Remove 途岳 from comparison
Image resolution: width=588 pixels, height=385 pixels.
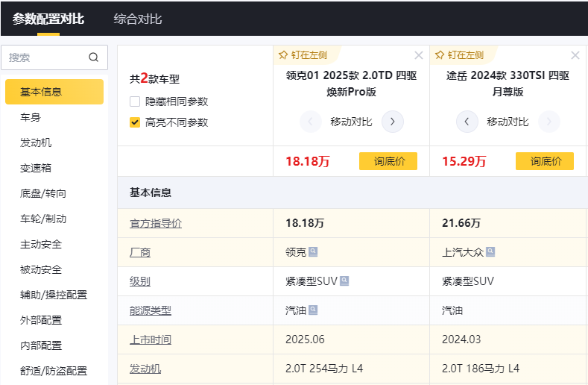pyautogui.click(x=575, y=56)
